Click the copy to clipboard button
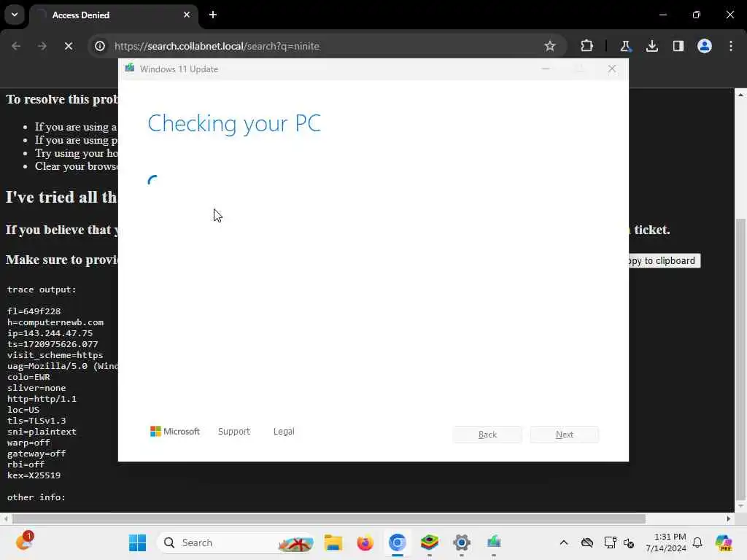Image resolution: width=747 pixels, height=560 pixels. tap(665, 261)
